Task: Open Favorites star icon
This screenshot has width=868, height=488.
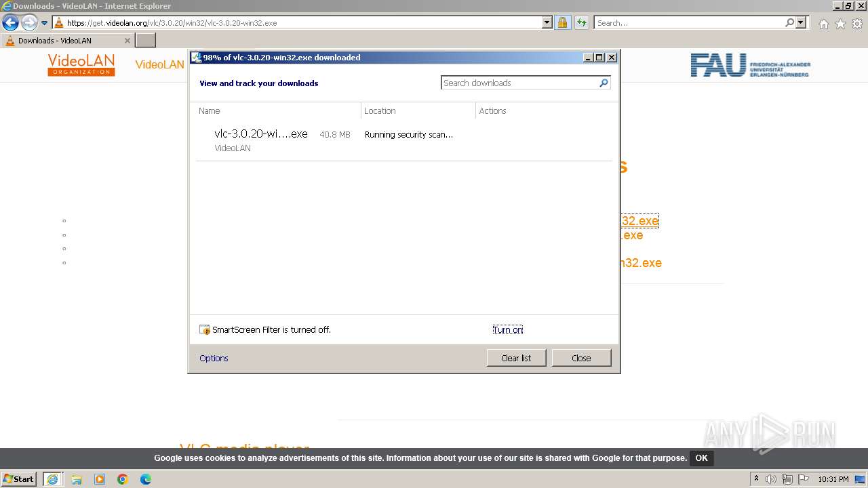Action: click(x=840, y=24)
